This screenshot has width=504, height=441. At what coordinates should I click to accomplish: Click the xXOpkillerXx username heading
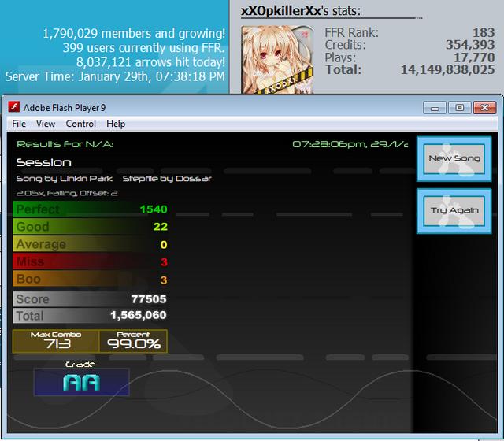(281, 11)
